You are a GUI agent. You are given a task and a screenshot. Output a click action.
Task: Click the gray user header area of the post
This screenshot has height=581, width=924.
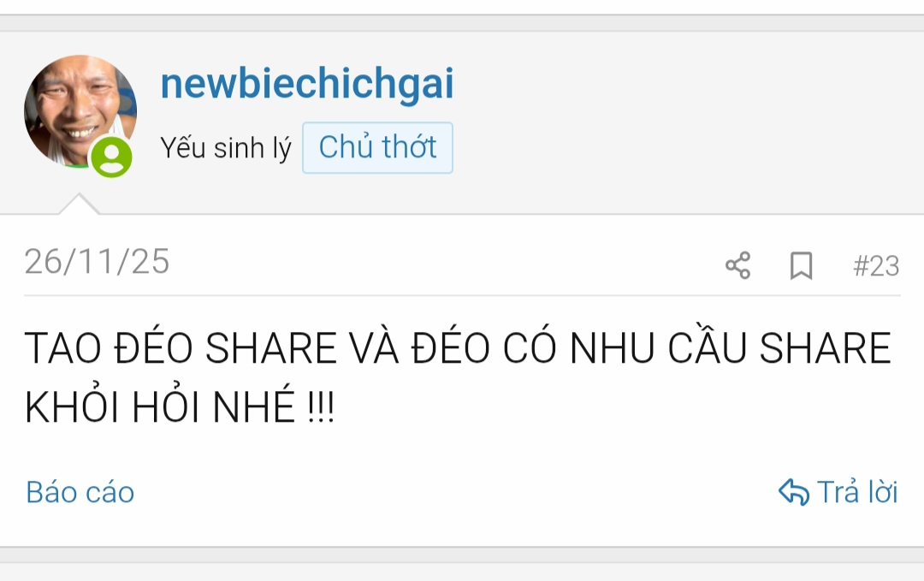pos(462,122)
